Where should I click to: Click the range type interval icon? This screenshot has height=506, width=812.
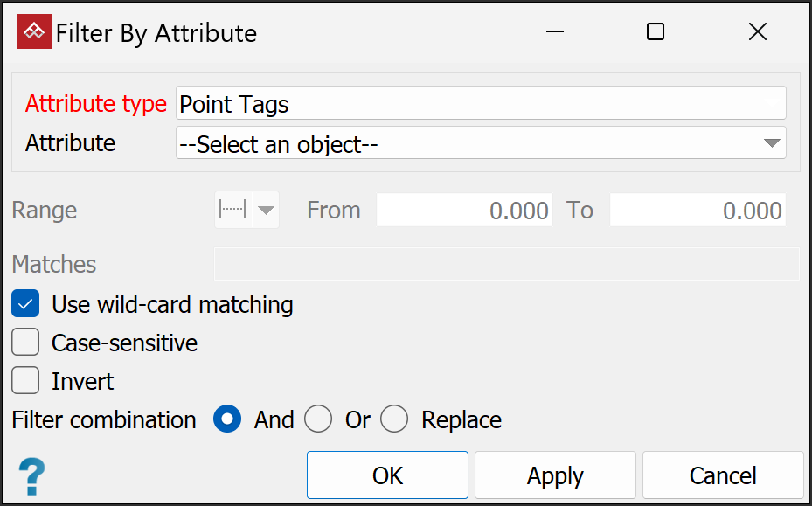tap(233, 211)
